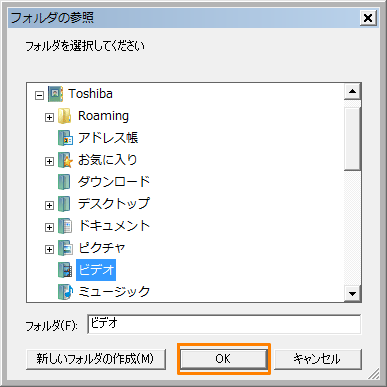Viewport: 387px width, 387px height.
Task: Select the Toshiba user folder icon
Action: (x=55, y=94)
